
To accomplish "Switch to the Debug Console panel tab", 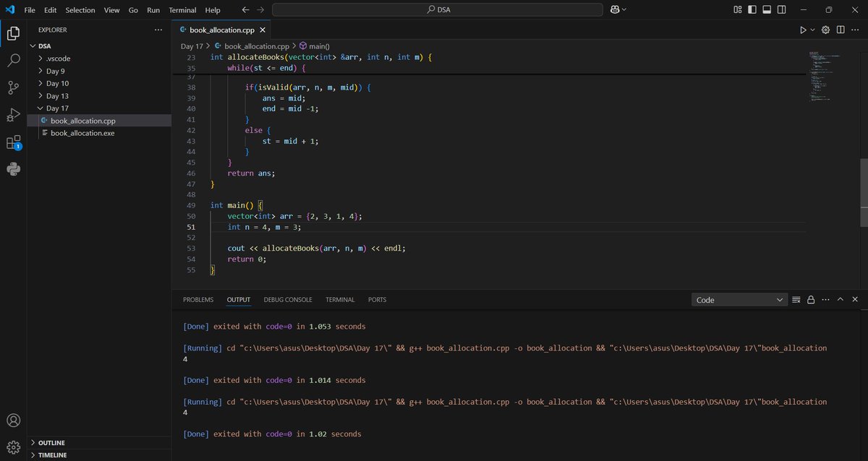I will click(288, 299).
